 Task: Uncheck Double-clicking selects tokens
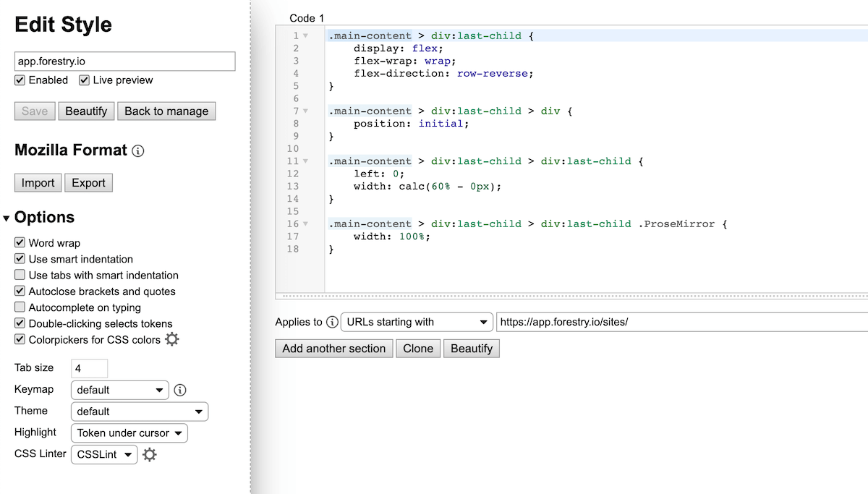coord(20,323)
